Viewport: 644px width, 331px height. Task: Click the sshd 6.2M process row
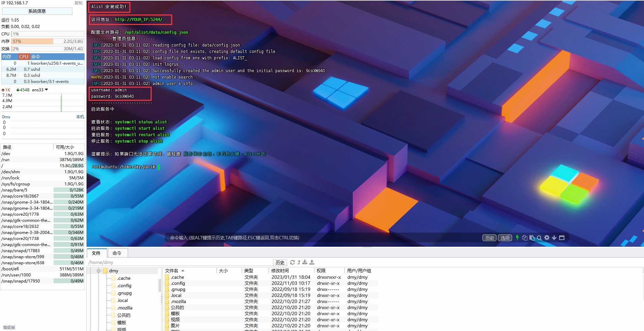(x=43, y=69)
